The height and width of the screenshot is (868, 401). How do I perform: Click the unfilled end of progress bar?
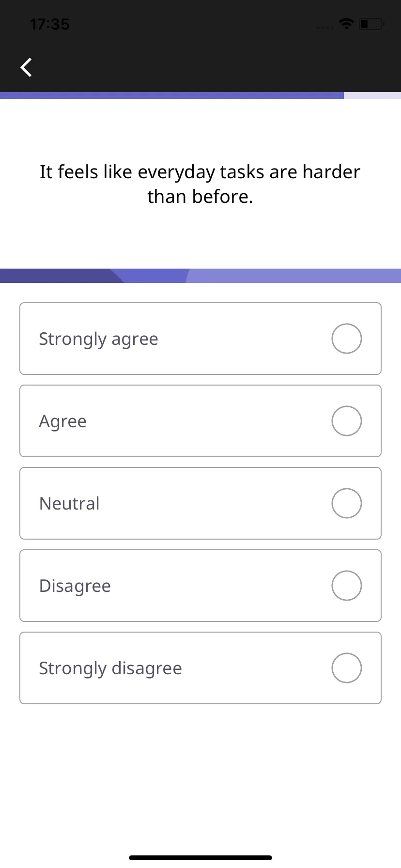pyautogui.click(x=372, y=95)
